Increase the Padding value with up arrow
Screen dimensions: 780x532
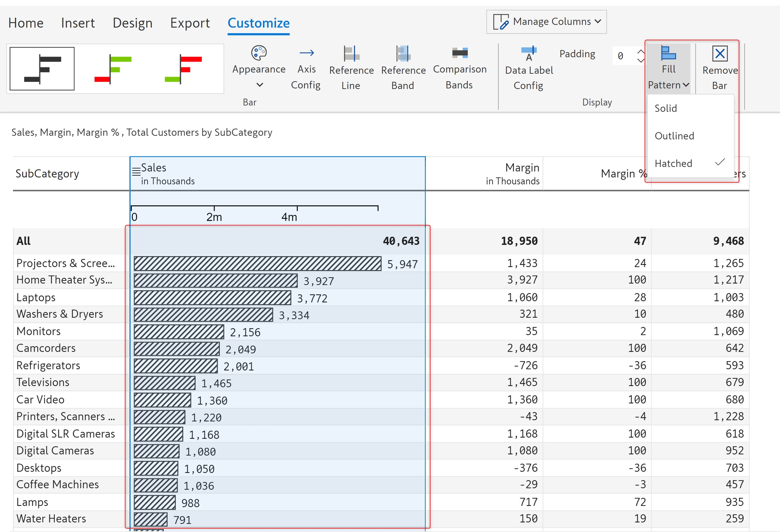tap(641, 52)
